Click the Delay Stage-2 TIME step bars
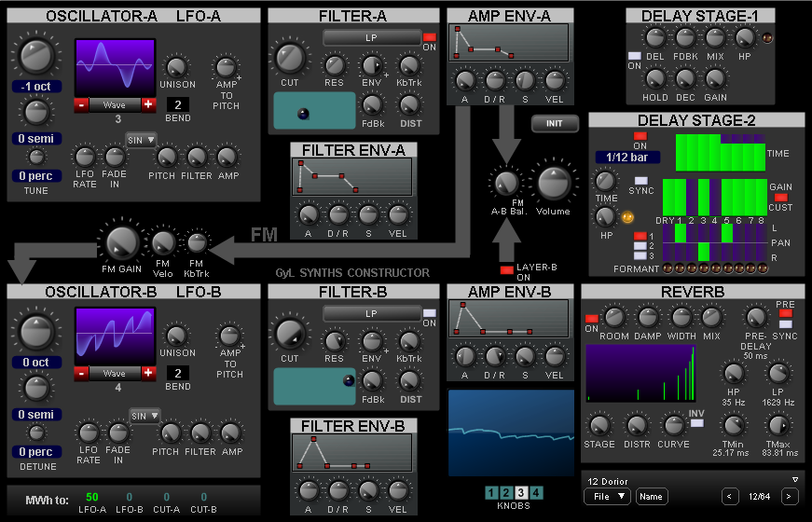The image size is (812, 522). [719, 152]
